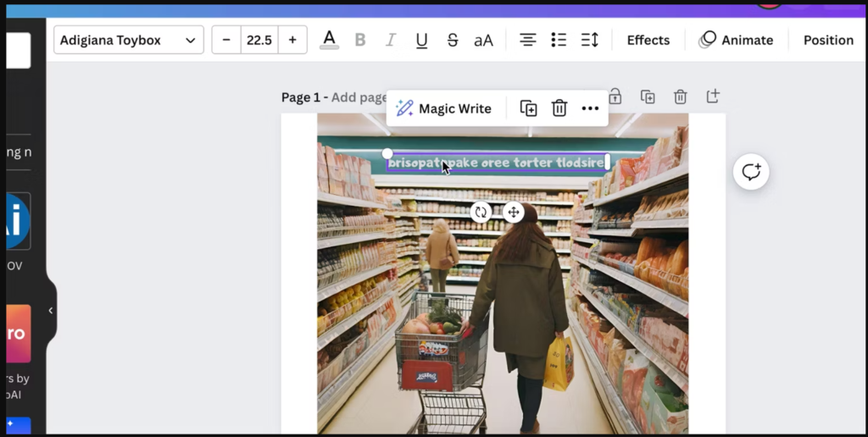Click the blue sparkle button at sidebar bottom

(x=18, y=425)
